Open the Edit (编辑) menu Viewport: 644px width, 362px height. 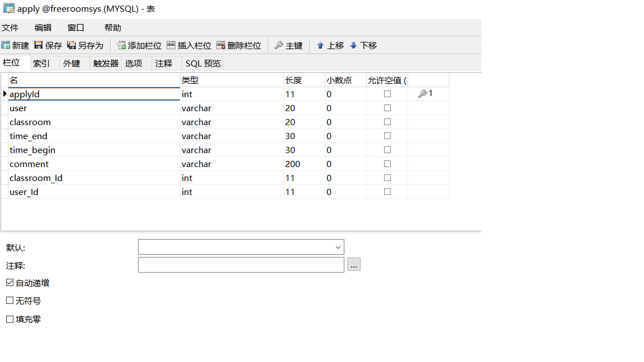[x=42, y=27]
